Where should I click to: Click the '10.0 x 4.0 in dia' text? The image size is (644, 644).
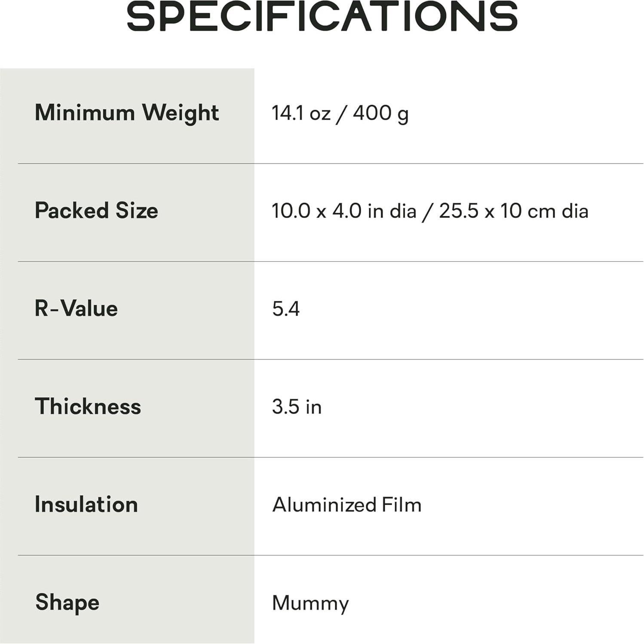pos(344,211)
